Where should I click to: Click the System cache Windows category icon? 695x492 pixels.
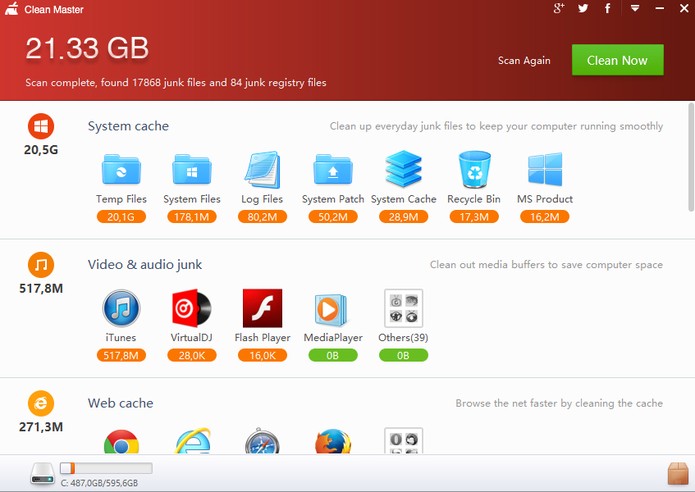pyautogui.click(x=41, y=126)
